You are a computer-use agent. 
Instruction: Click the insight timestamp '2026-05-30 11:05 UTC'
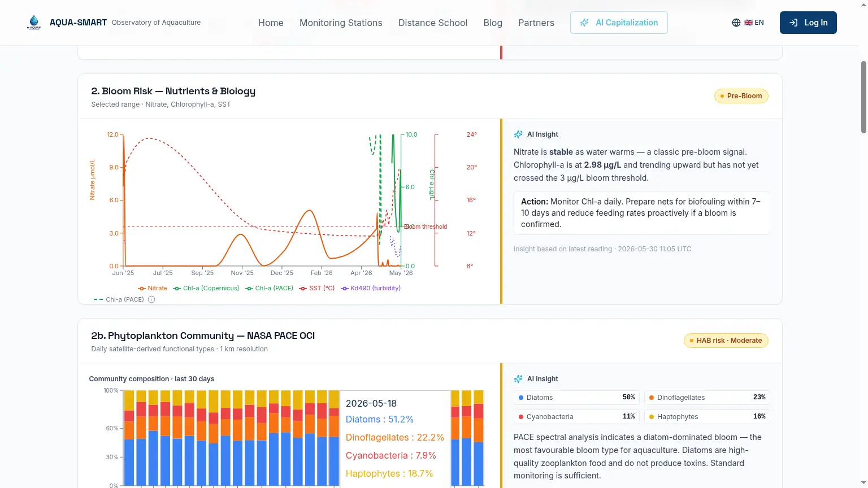click(x=654, y=249)
